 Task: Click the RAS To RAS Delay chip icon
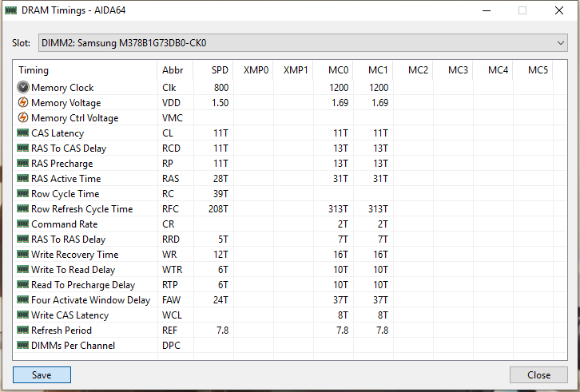point(23,239)
